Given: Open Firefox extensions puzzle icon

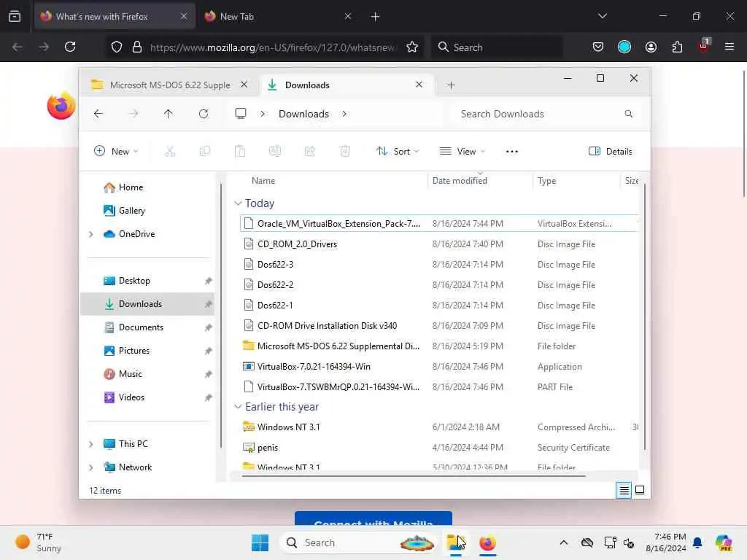Looking at the screenshot, I should click(x=677, y=47).
